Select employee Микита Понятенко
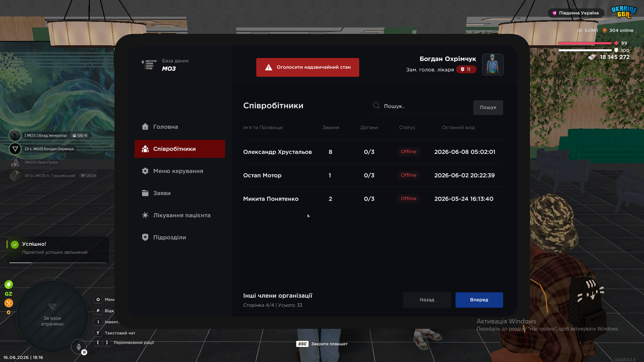Image resolution: width=644 pixels, height=362 pixels. coord(271,199)
